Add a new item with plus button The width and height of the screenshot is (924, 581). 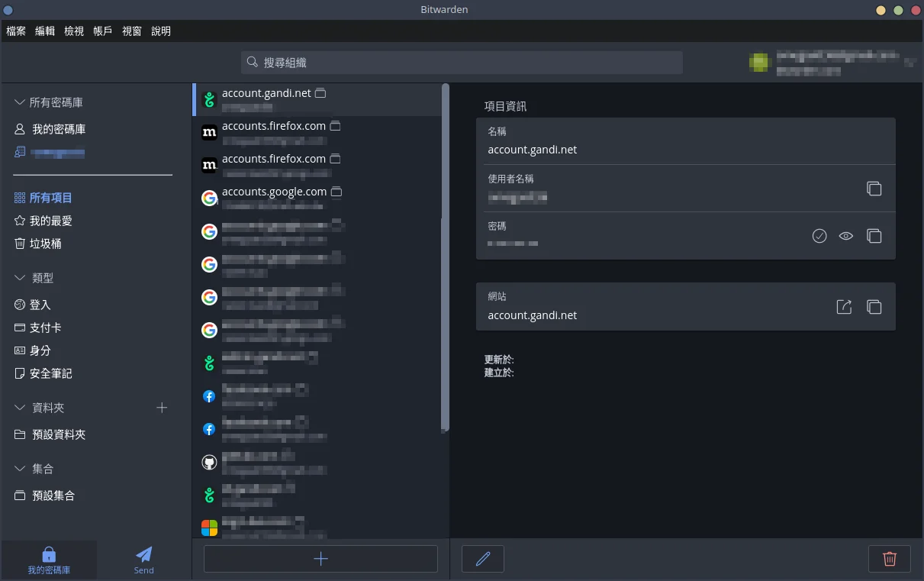320,559
